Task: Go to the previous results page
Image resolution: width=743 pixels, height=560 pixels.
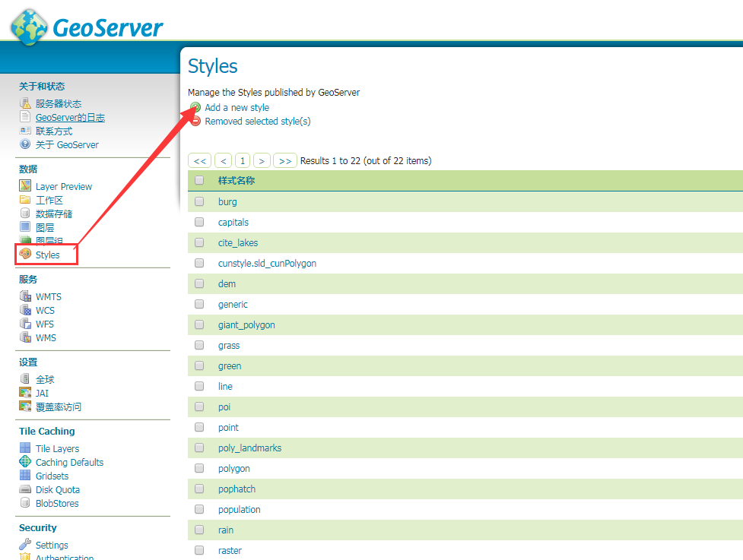Action: click(x=223, y=161)
